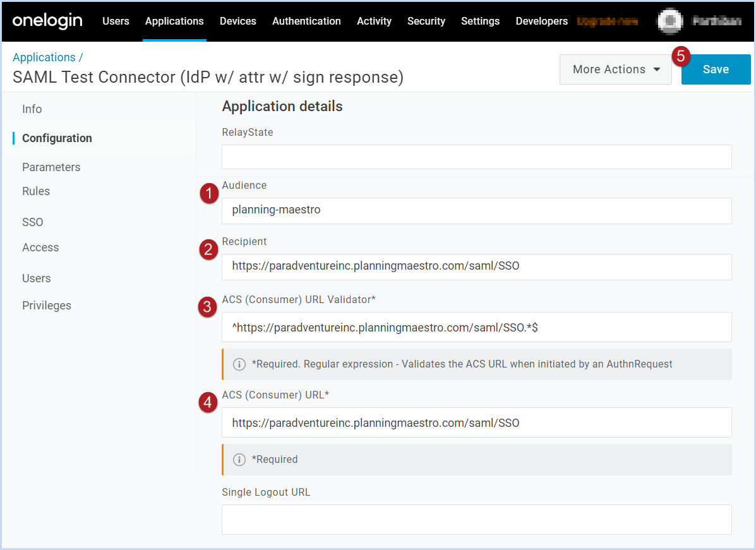This screenshot has width=756, height=550.
Task: Click the ACS (Consumer) URL Validator* label
Action: pos(299,299)
